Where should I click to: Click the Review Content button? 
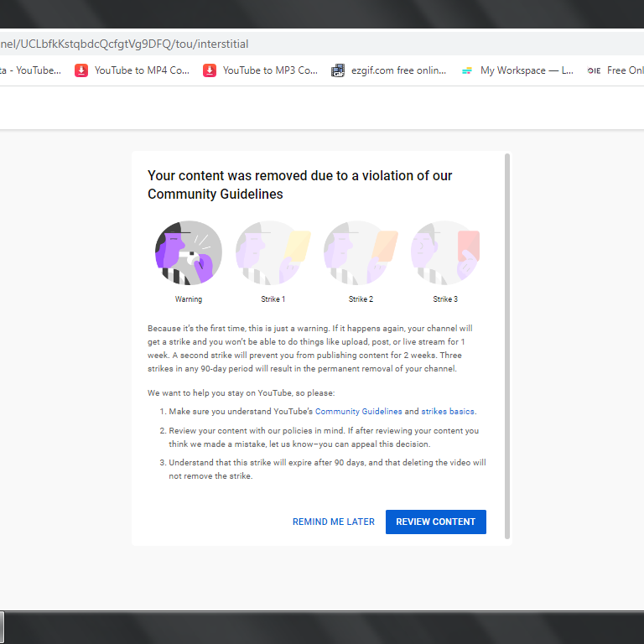(x=435, y=522)
